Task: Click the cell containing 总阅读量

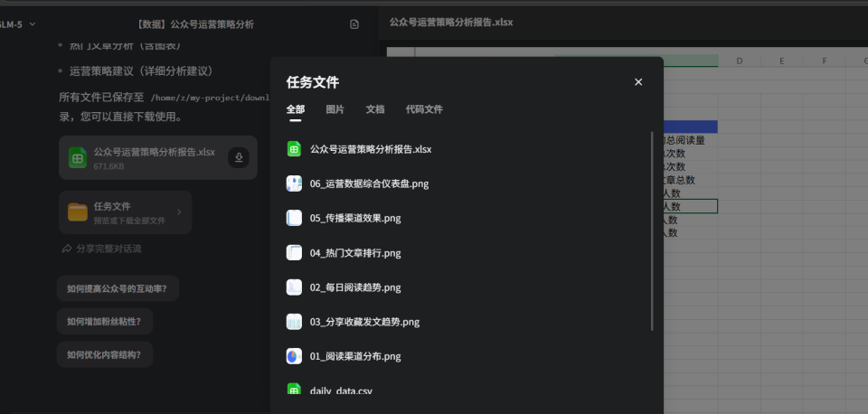Action: pyautogui.click(x=690, y=141)
